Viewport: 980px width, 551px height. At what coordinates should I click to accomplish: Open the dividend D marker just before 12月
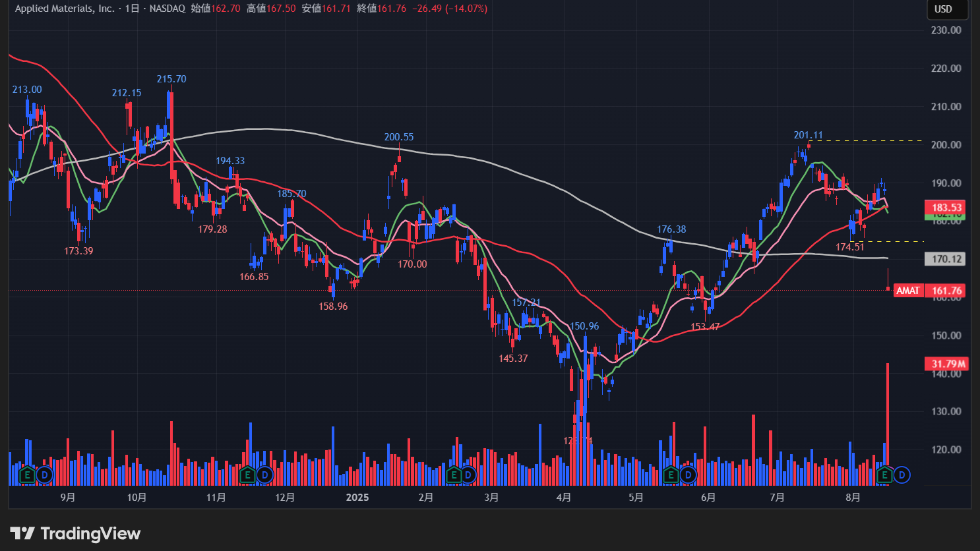click(x=264, y=475)
